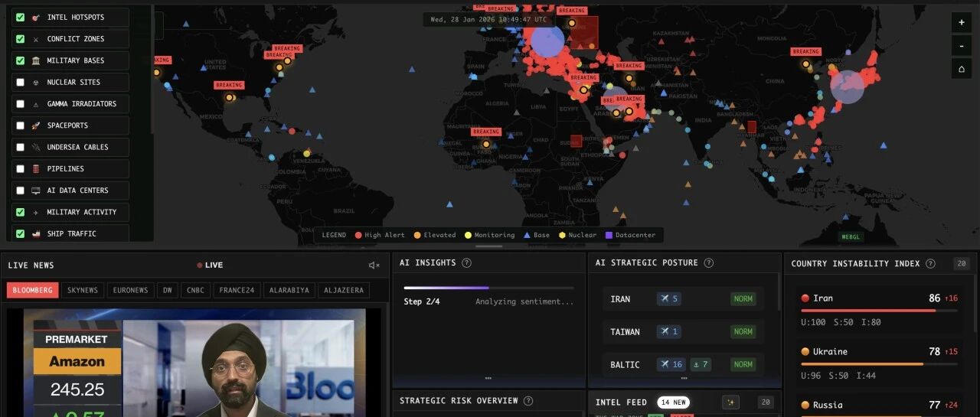The image size is (980, 417).
Task: Click the AI Data Centers monitor icon
Action: [x=36, y=191]
